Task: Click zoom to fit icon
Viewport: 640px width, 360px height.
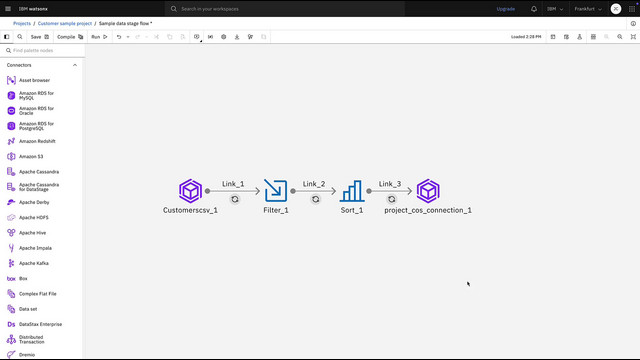Action: click(x=633, y=37)
